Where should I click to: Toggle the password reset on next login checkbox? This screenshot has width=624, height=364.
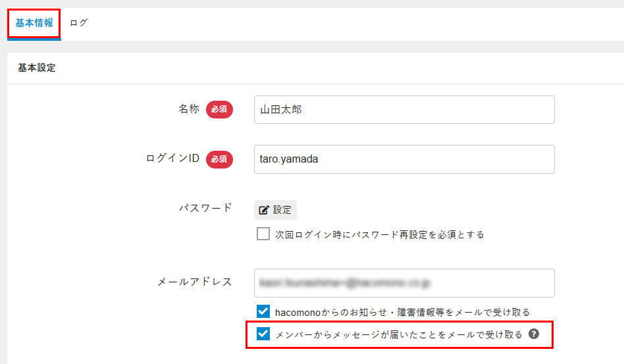click(263, 234)
